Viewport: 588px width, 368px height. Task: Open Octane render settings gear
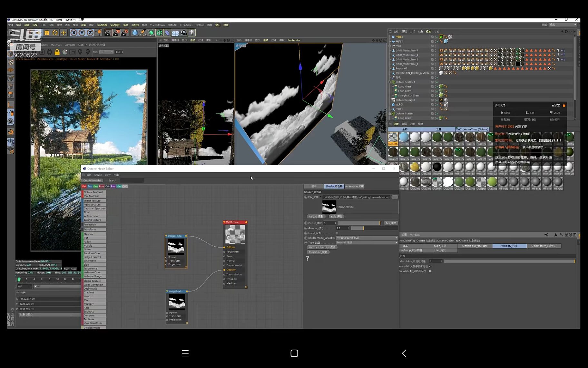[49, 52]
